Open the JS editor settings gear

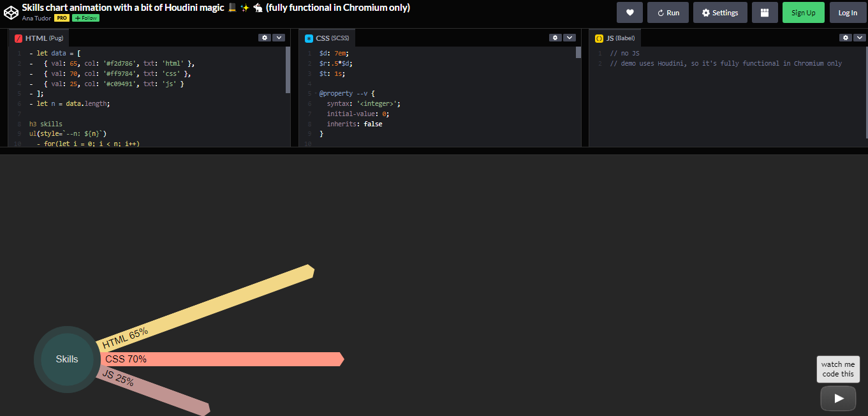click(845, 37)
